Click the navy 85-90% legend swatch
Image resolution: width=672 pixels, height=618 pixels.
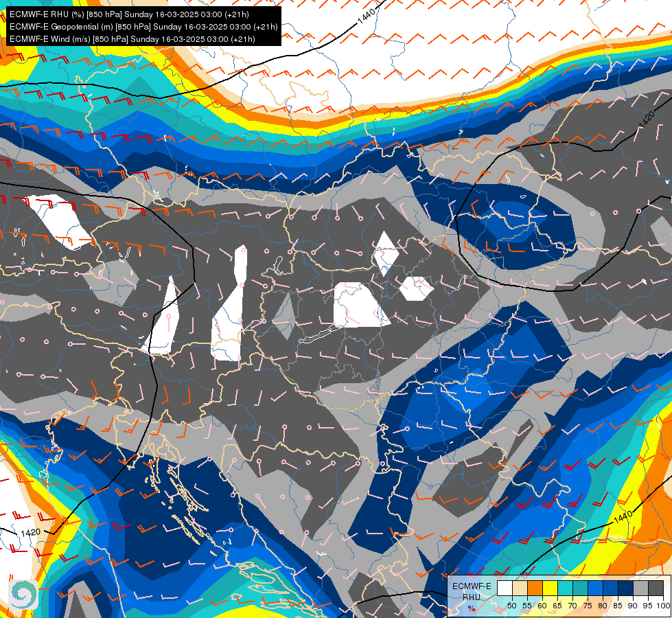pos(626,588)
